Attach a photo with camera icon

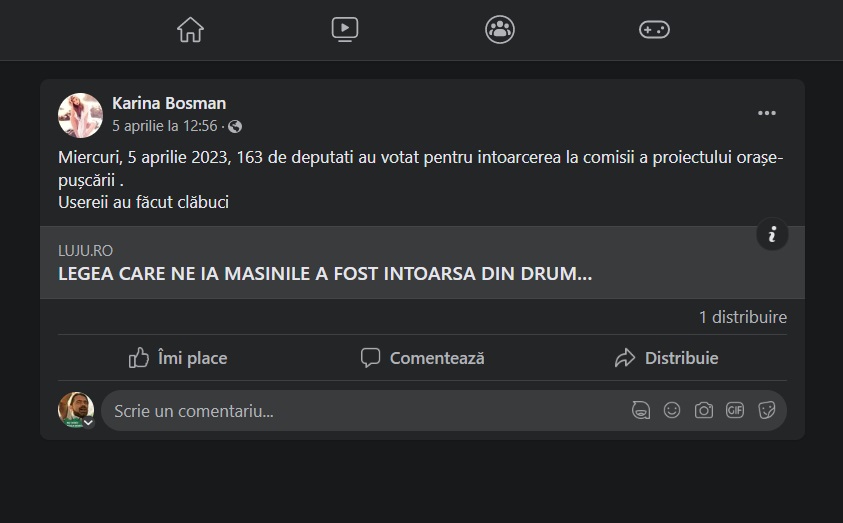pyautogui.click(x=704, y=410)
